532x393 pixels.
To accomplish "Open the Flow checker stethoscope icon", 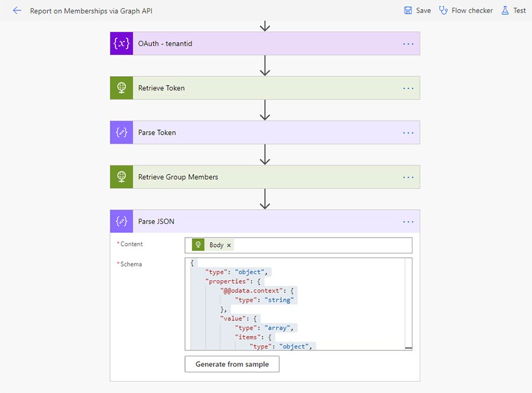I will [x=443, y=11].
